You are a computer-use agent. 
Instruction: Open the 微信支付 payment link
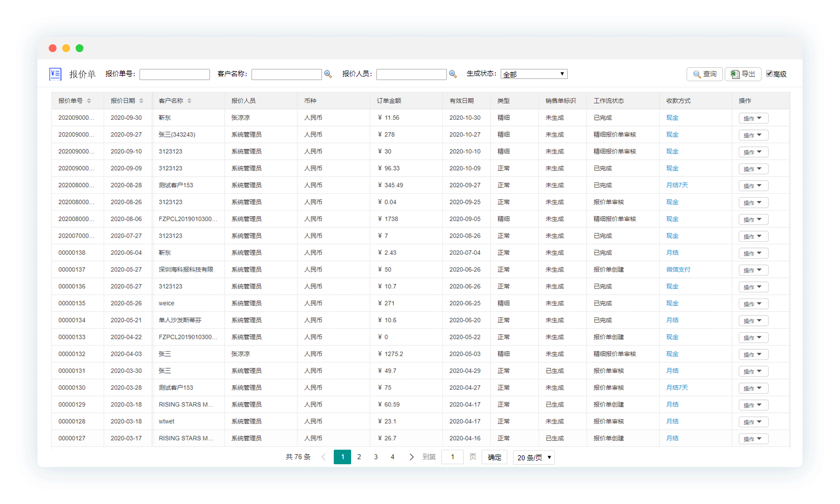(678, 269)
